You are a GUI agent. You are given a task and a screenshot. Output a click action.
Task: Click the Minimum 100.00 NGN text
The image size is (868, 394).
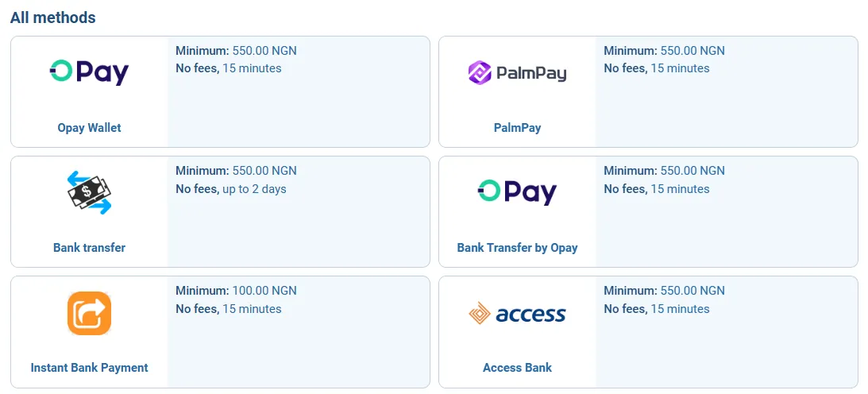pyautogui.click(x=236, y=291)
